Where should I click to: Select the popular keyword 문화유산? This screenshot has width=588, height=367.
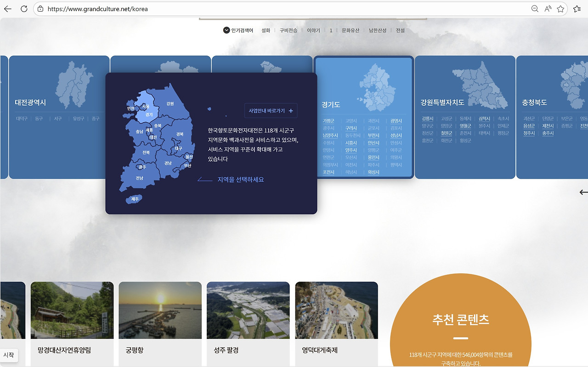tap(351, 30)
